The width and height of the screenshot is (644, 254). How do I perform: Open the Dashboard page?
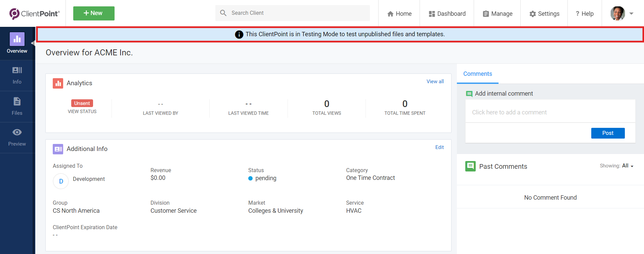tap(447, 14)
